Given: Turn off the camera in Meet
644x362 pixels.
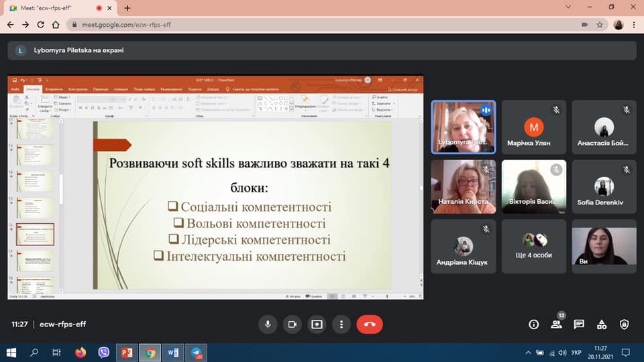Looking at the screenshot, I should click(x=292, y=324).
